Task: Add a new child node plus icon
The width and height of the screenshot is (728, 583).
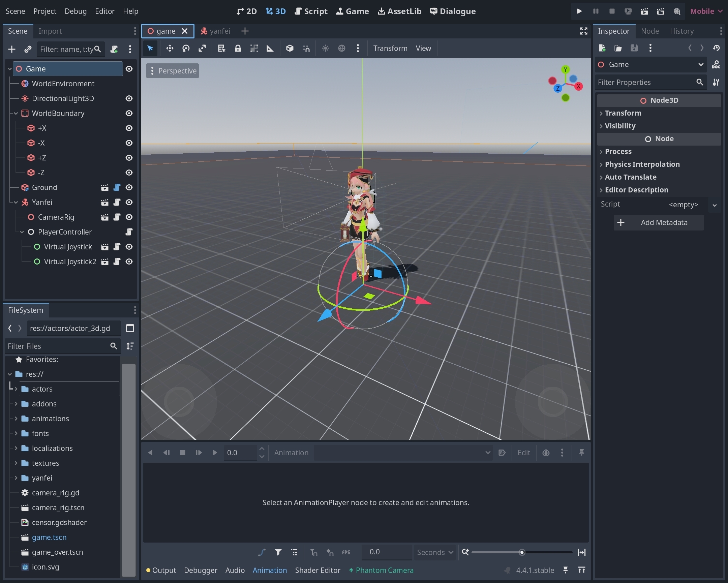Action: click(12, 49)
